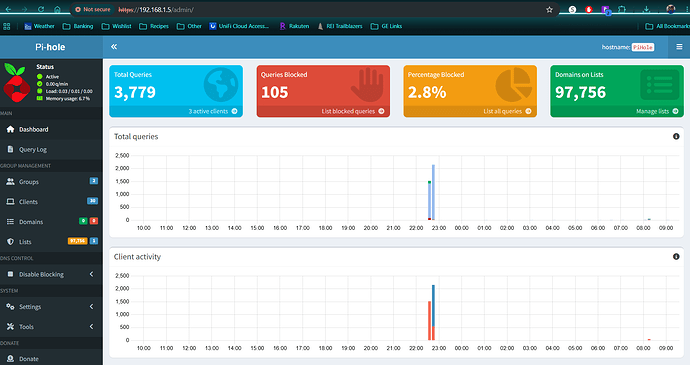Click the address bar URL 192.168.1.5/admin/

click(x=156, y=10)
